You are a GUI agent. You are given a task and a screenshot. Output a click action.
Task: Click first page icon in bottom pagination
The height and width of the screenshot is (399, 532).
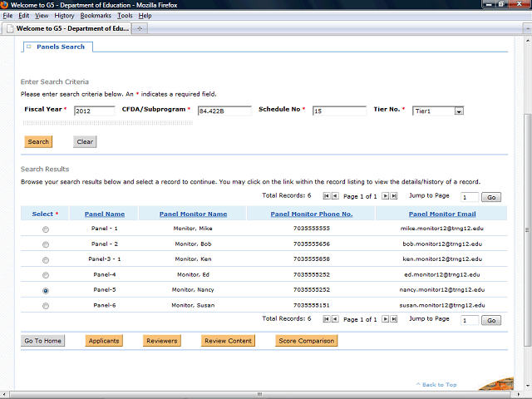tap(326, 319)
